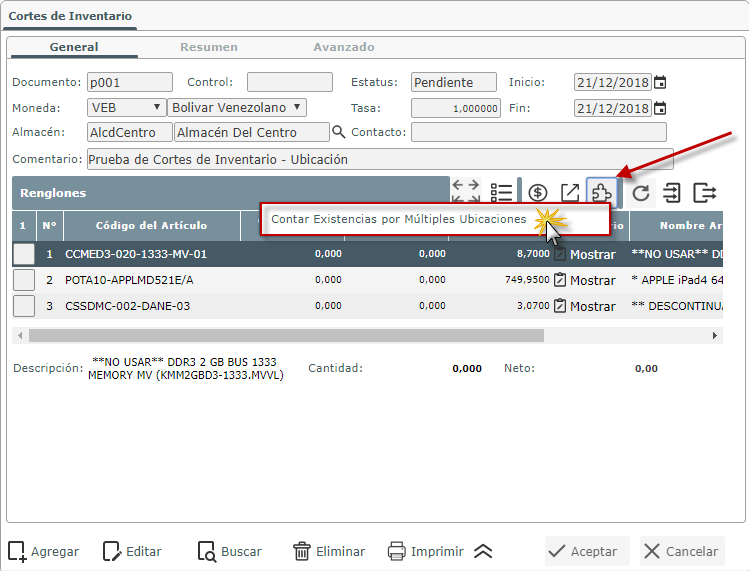
Task: Click the expand arrows icon in Renglones toolbar
Action: click(466, 192)
